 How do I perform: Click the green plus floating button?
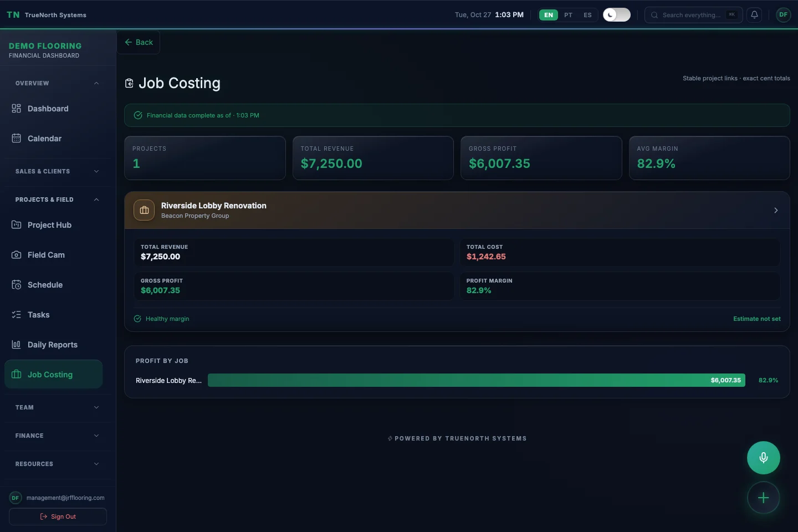click(764, 498)
